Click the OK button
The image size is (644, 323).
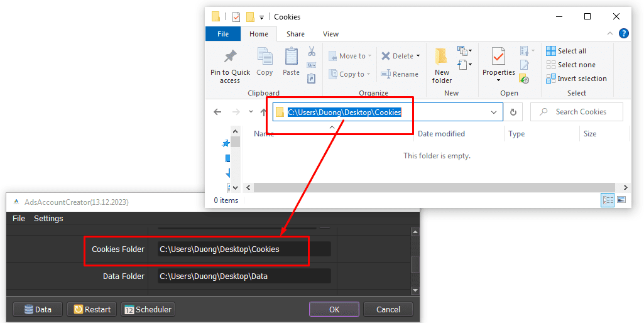(334, 309)
